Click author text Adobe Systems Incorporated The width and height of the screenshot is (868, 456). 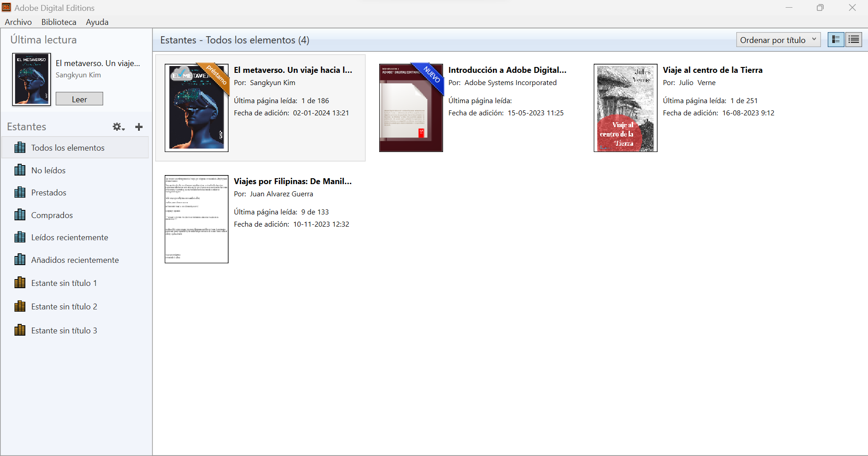(x=510, y=82)
